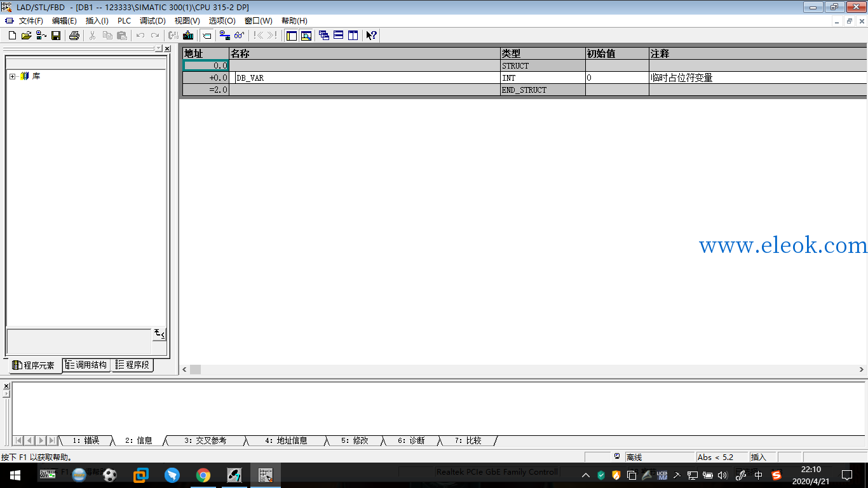
Task: Click the horizontal scrollbar left arrow
Action: point(185,369)
